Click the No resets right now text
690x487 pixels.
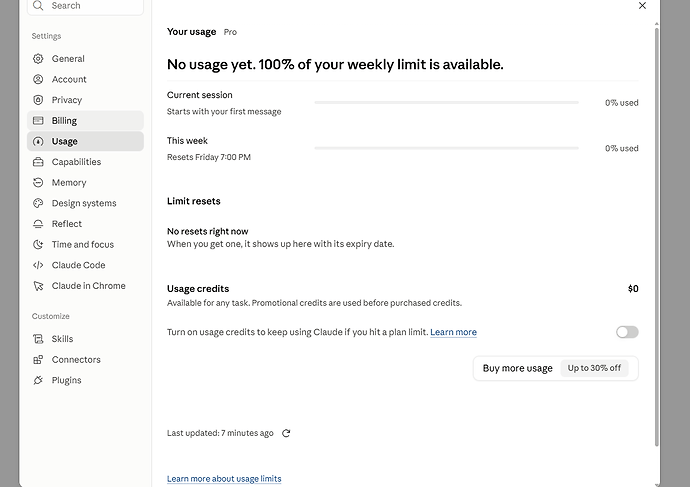pyautogui.click(x=207, y=231)
